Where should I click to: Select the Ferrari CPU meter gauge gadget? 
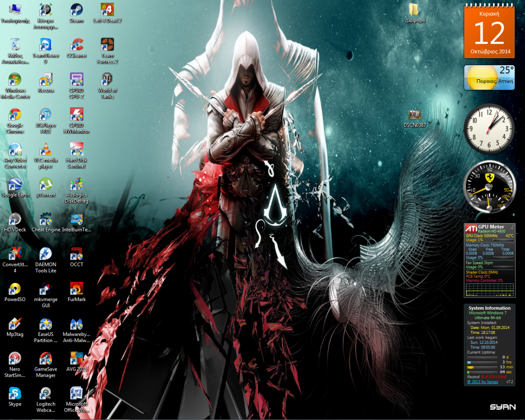point(490,186)
